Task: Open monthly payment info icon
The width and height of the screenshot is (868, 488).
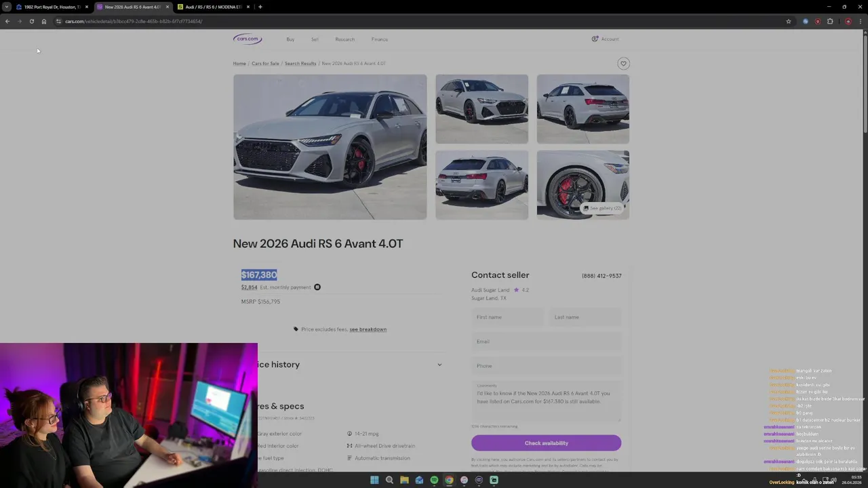Action: pos(317,287)
